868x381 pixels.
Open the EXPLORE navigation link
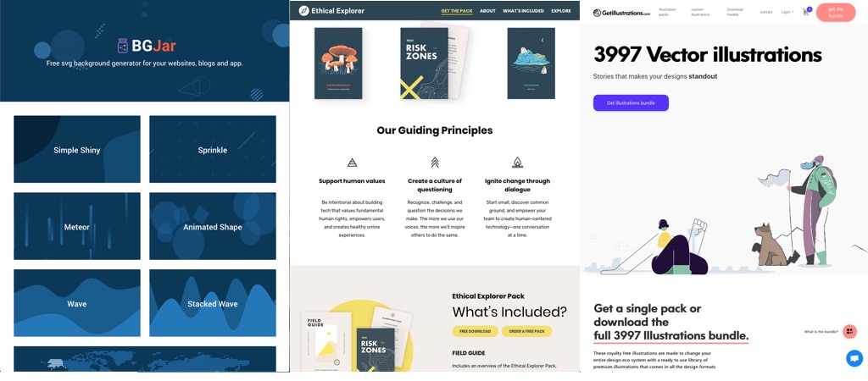[561, 11]
